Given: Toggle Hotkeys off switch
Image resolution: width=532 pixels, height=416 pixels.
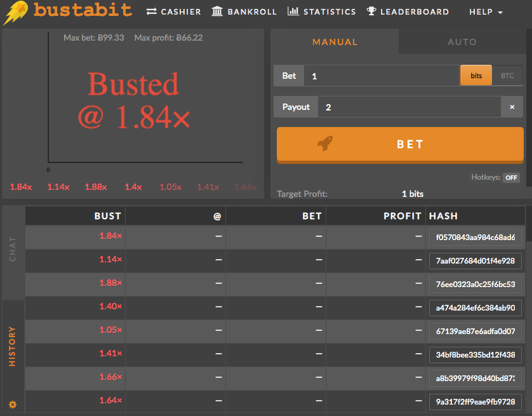Looking at the screenshot, I should (511, 177).
